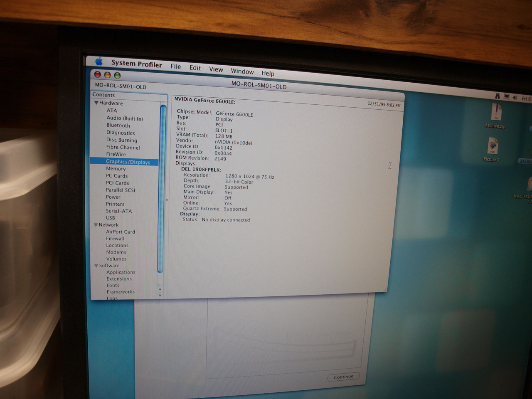
Task: Select Frameworks under Software
Action: tap(121, 292)
